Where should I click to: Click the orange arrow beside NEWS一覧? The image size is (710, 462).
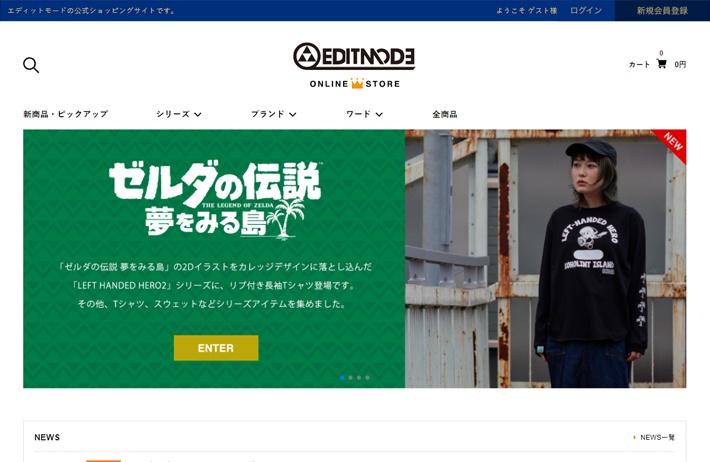[634, 437]
